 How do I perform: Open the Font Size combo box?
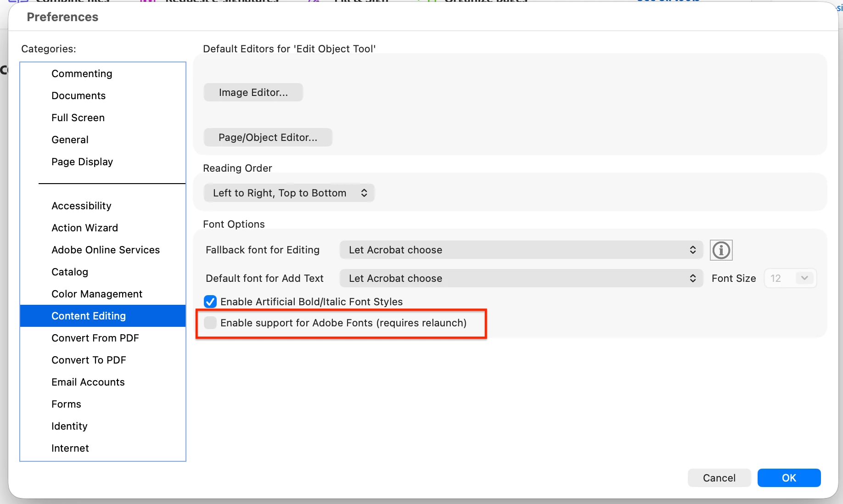[x=790, y=278]
